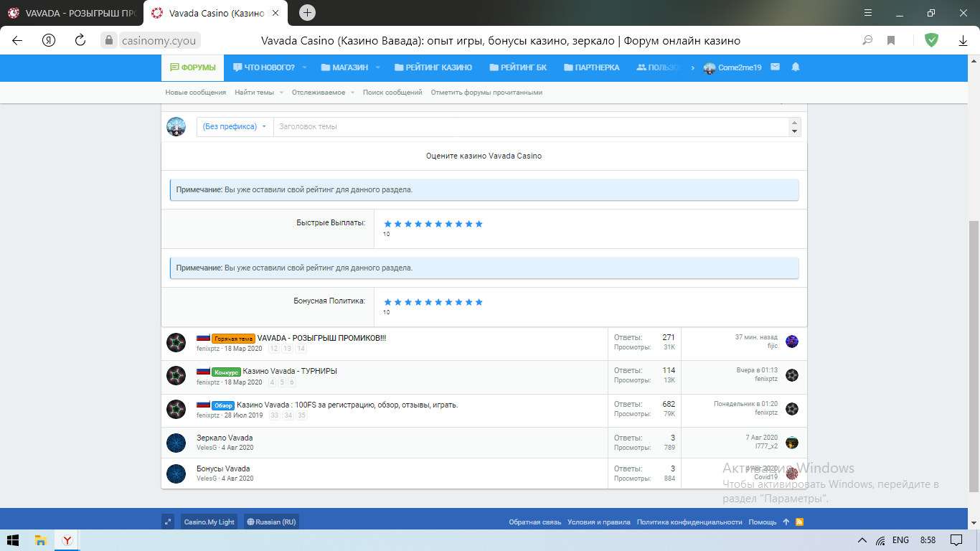980x551 pixels.
Task: Open the ЧТО НОВОГО? navigation tab
Action: click(x=264, y=67)
